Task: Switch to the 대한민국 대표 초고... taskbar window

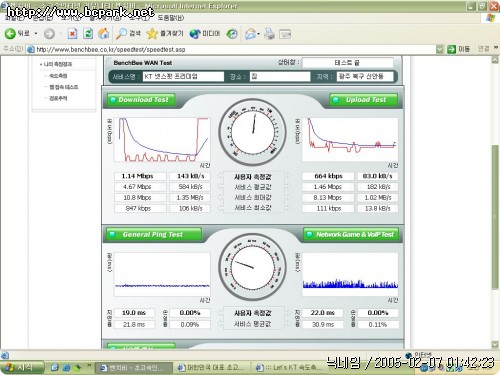Action: click(212, 368)
